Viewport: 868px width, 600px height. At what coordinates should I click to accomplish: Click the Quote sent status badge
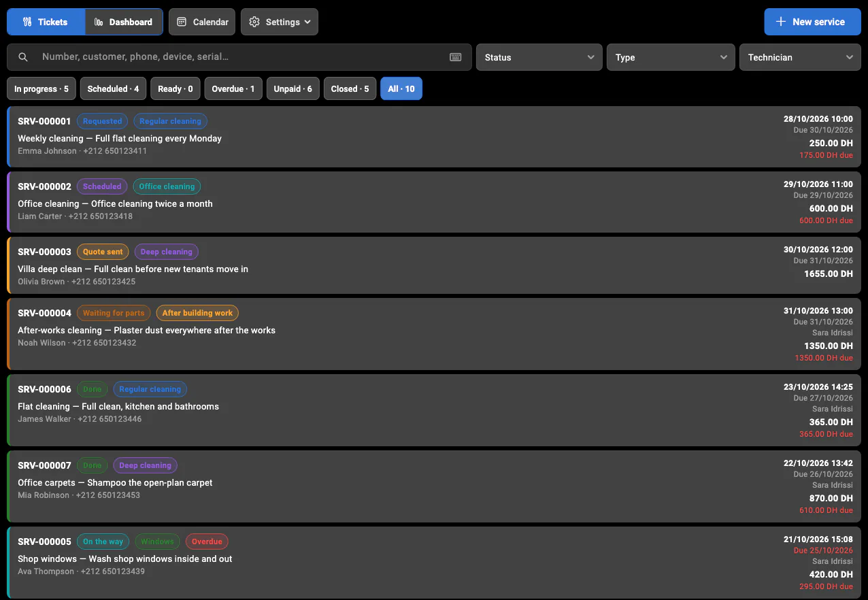103,252
